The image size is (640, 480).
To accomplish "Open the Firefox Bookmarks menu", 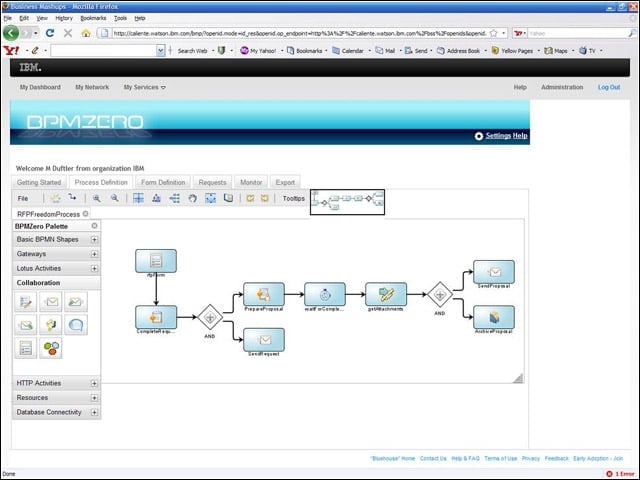I will click(x=93, y=18).
